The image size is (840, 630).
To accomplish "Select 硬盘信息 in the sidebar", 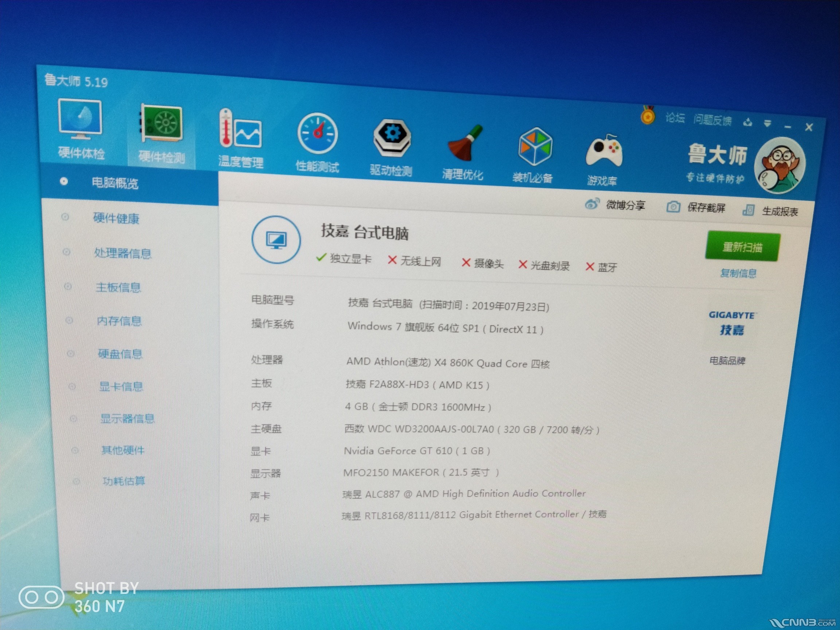I will [x=120, y=354].
